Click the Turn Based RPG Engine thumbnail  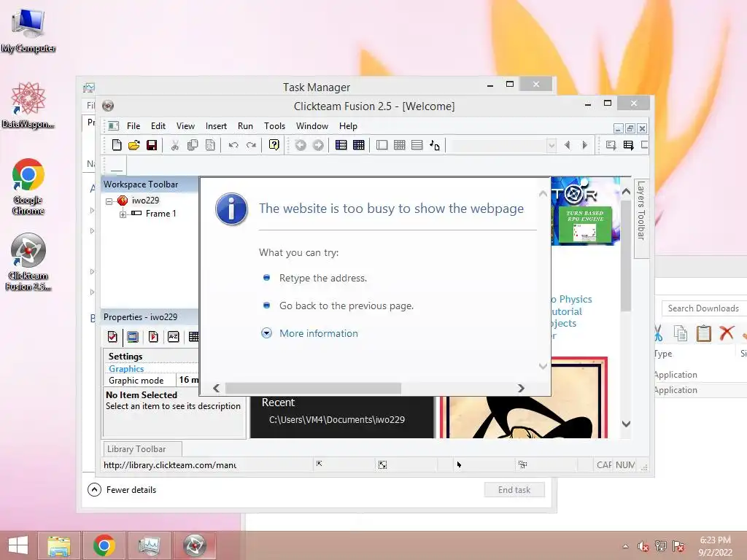point(585,225)
